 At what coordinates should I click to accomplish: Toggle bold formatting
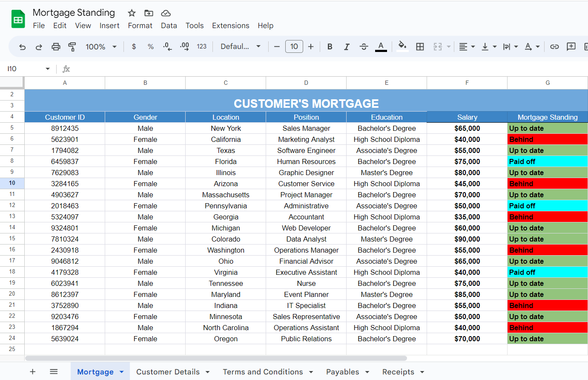[x=330, y=46]
